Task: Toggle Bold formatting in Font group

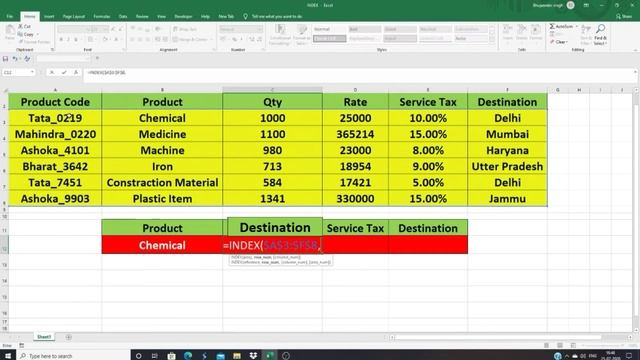Action: pyautogui.click(x=61, y=40)
